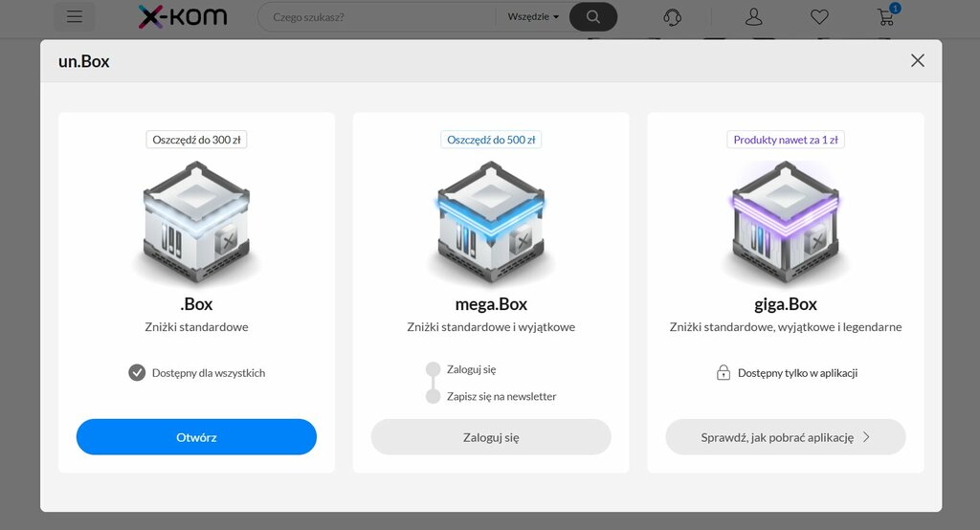Open the headset contact support icon

[673, 17]
